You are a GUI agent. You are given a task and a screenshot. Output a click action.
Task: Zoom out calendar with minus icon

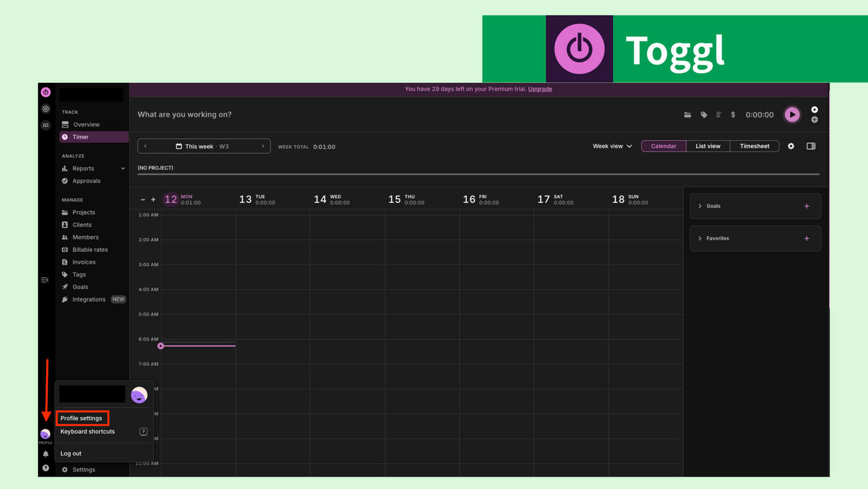143,199
